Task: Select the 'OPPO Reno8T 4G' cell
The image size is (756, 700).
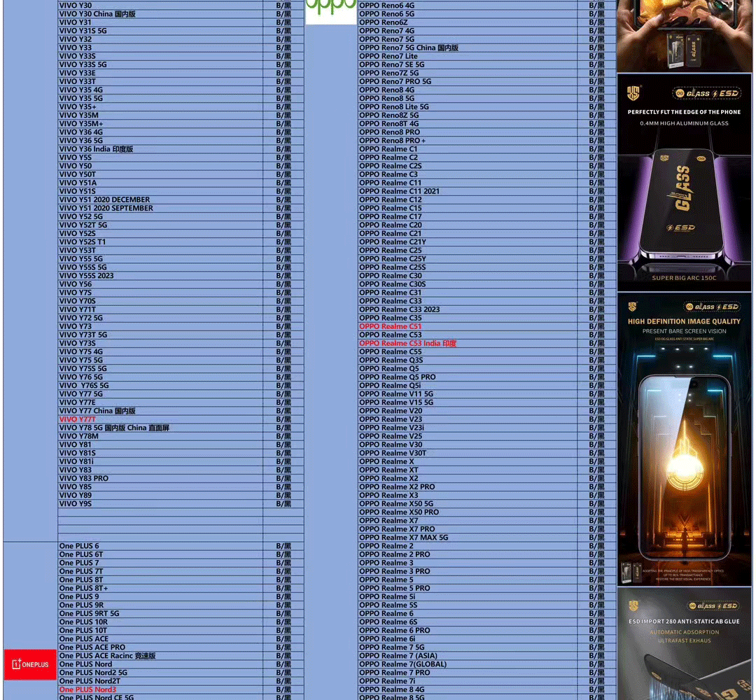Action: [x=468, y=124]
